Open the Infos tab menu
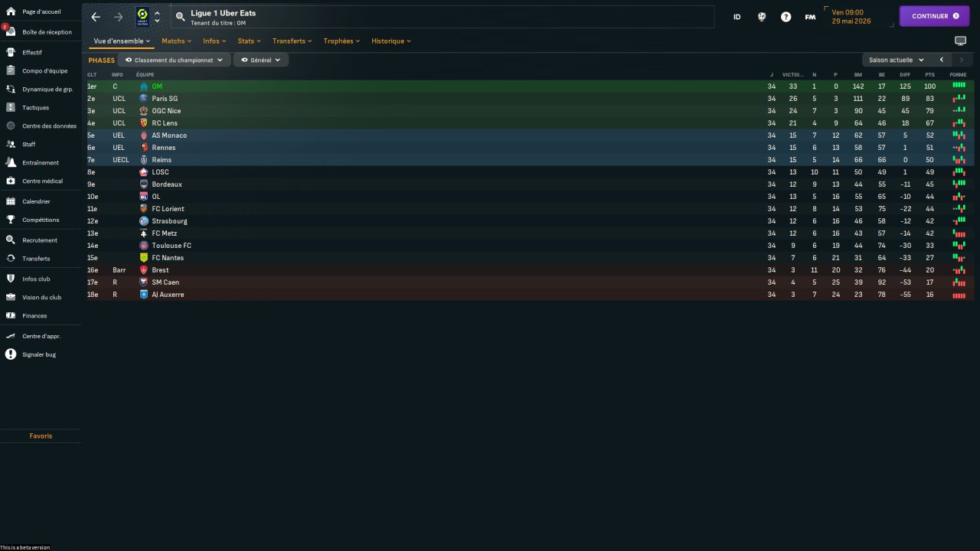Viewport: 980px width, 551px height. (x=214, y=41)
